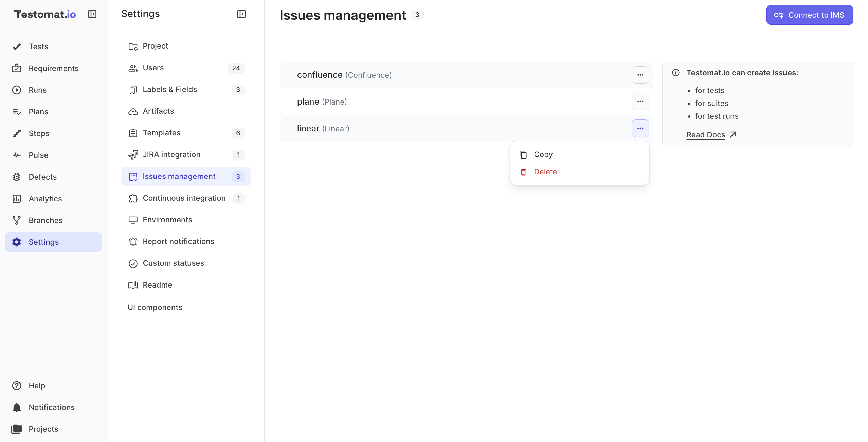Open the linear (Linear) integration row
868x442 pixels.
(466, 128)
